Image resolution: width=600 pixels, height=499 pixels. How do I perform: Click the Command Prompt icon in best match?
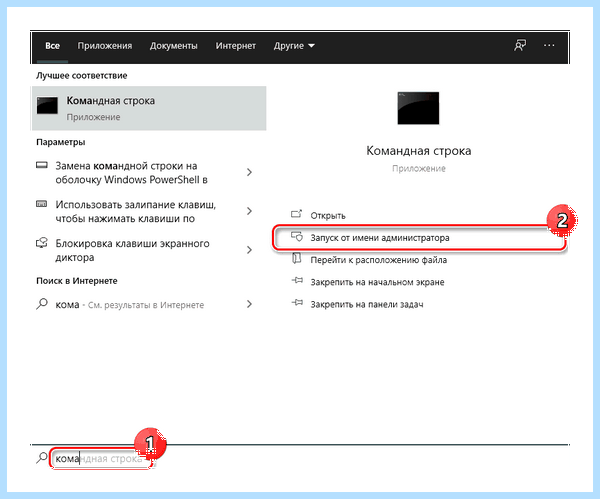[x=47, y=105]
